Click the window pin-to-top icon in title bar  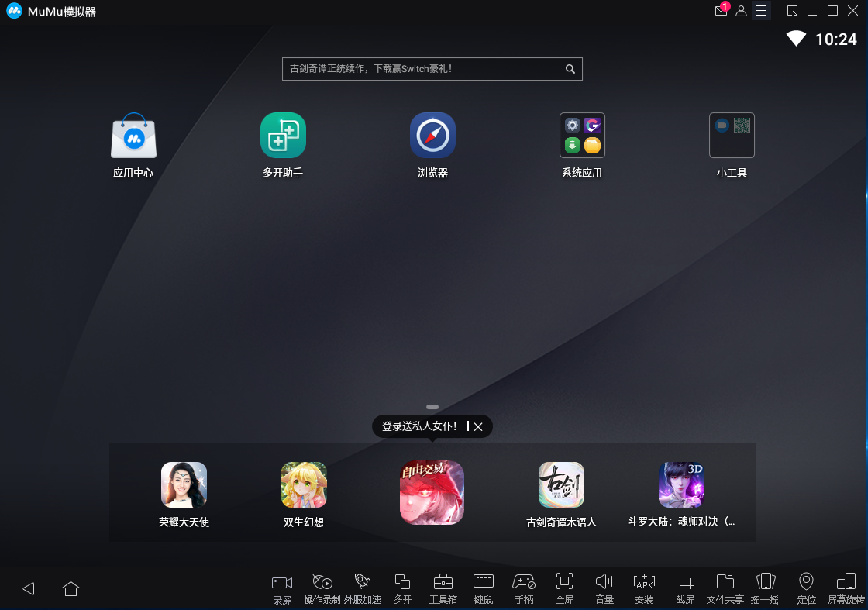(793, 11)
